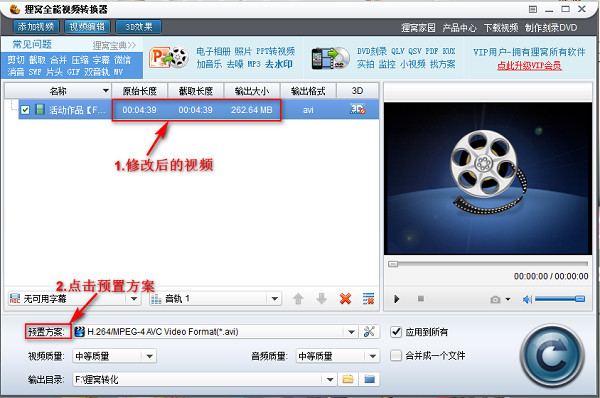Click the app logo in title bar

pos(15,9)
